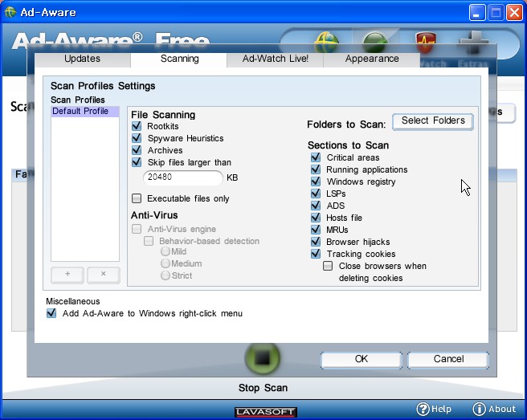Click the file size KB input field
The width and height of the screenshot is (527, 420).
pyautogui.click(x=183, y=177)
